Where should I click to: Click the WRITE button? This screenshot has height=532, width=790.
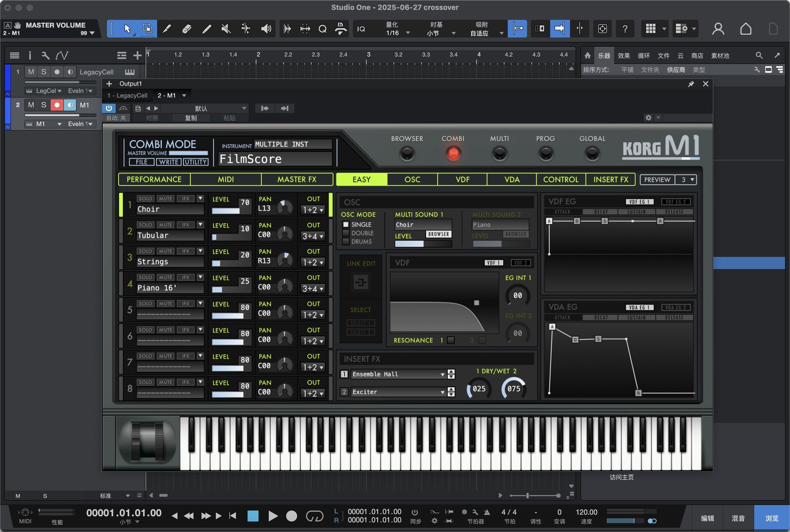coord(169,162)
